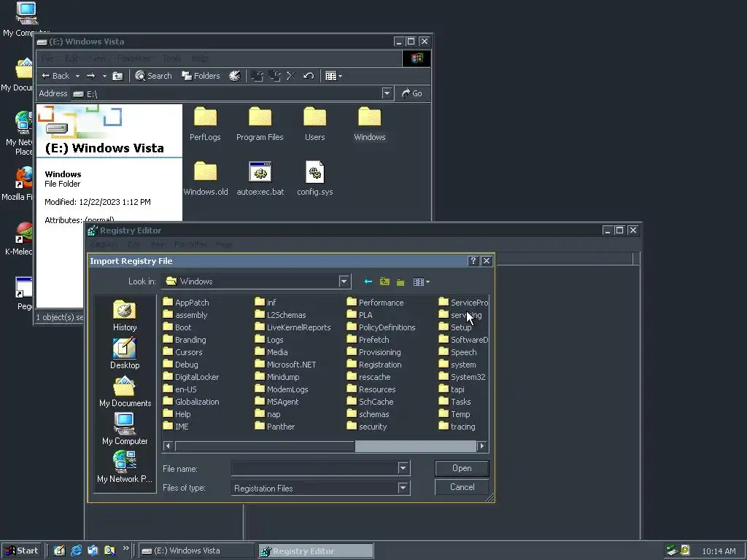Image resolution: width=747 pixels, height=560 pixels.
Task: Go back to last folder visited in dialog
Action: coord(368,282)
